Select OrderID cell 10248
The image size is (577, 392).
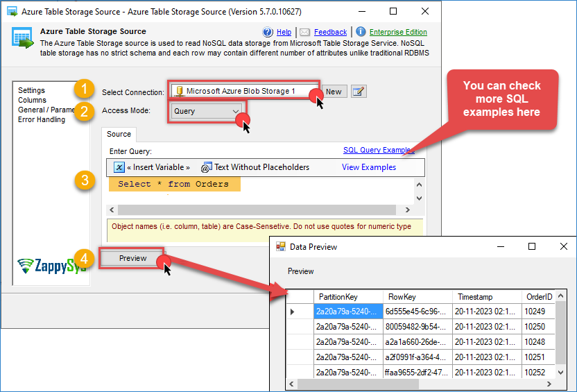[x=538, y=342]
